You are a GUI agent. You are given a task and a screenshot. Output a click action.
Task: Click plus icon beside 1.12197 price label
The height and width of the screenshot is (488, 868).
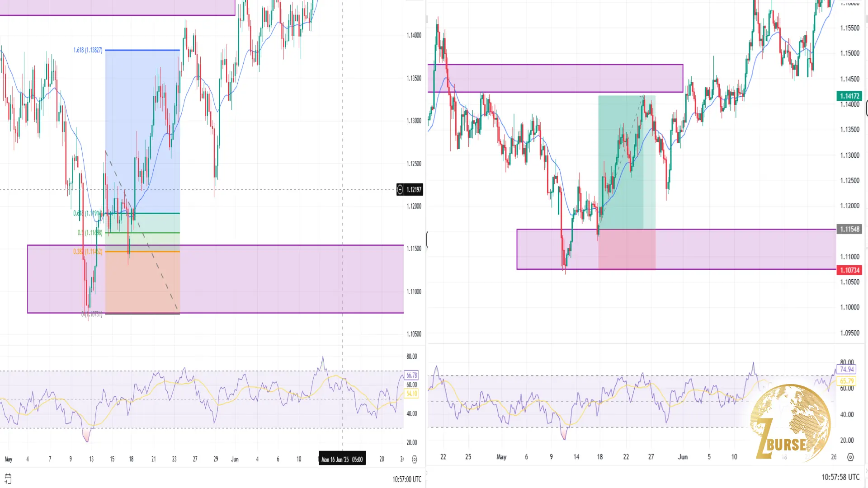coord(400,190)
